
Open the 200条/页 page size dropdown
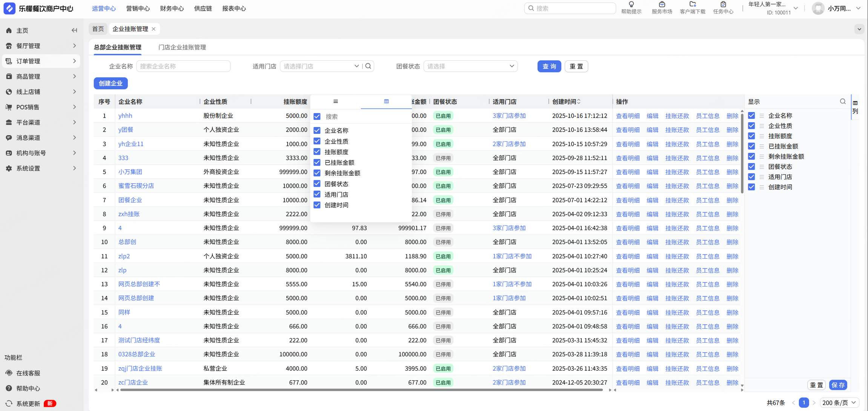coord(839,403)
